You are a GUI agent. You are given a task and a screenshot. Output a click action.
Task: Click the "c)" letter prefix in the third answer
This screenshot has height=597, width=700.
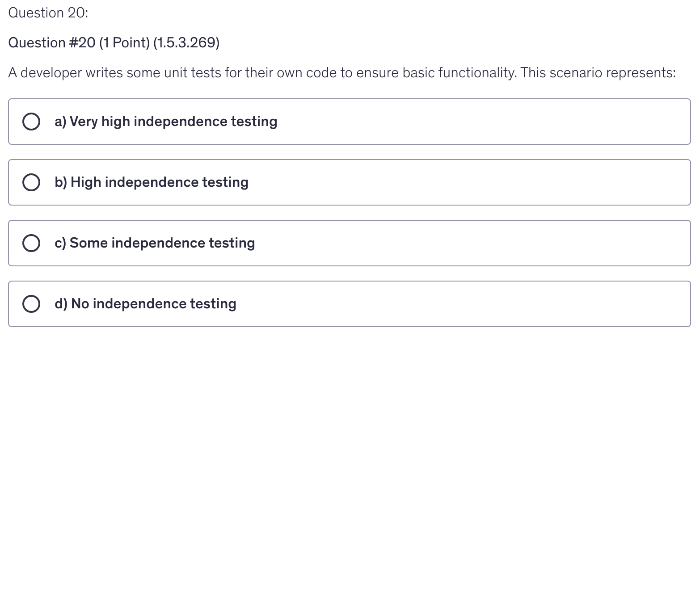[60, 243]
